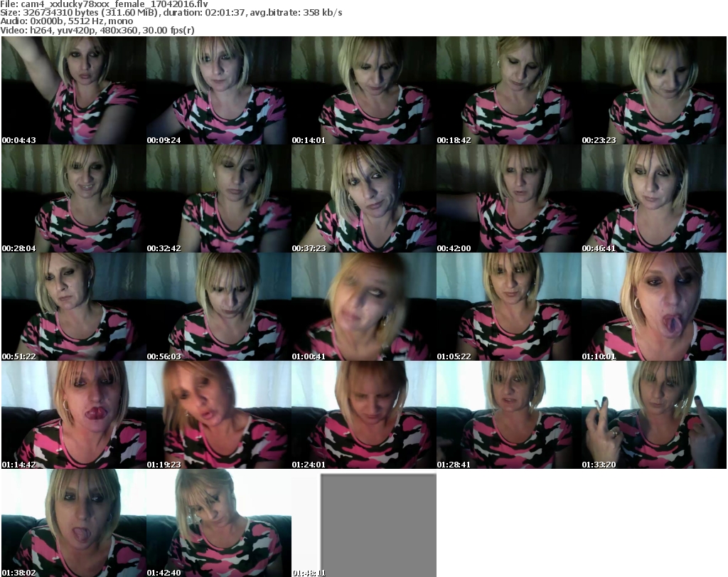Open the blurred frame at 01:00:41
728x577 pixels.
tap(364, 307)
